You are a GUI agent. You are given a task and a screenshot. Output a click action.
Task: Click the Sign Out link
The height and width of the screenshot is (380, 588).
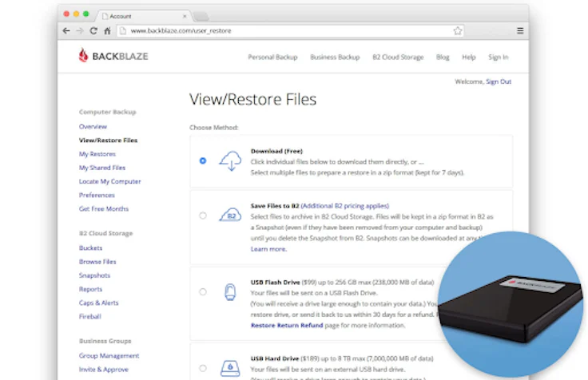tap(499, 81)
